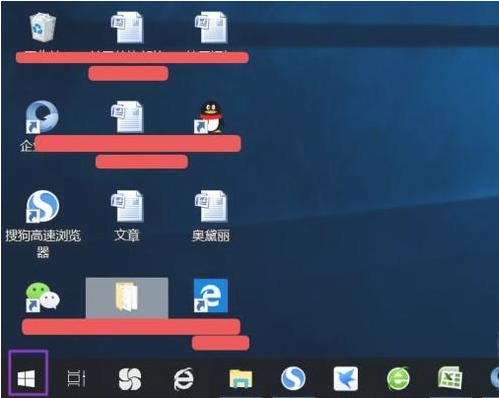Select the 文章 document on the desktop
Image resolution: width=499 pixels, height=398 pixels.
127,215
